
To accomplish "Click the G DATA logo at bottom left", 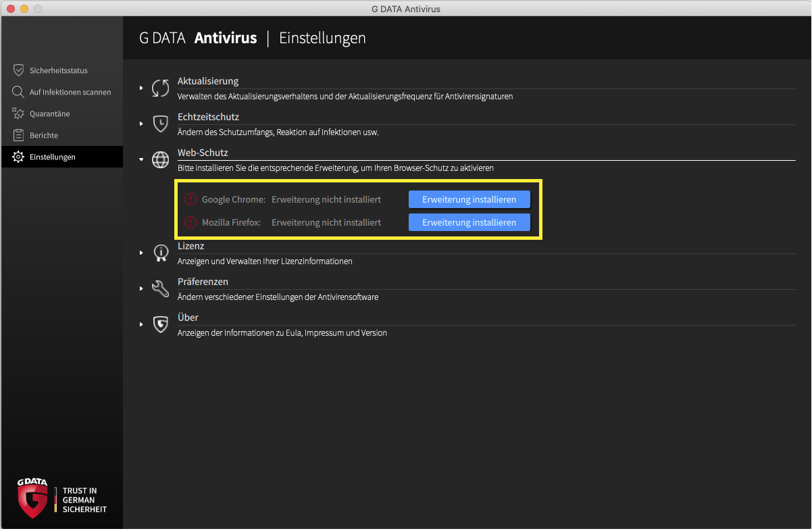I will (32, 499).
